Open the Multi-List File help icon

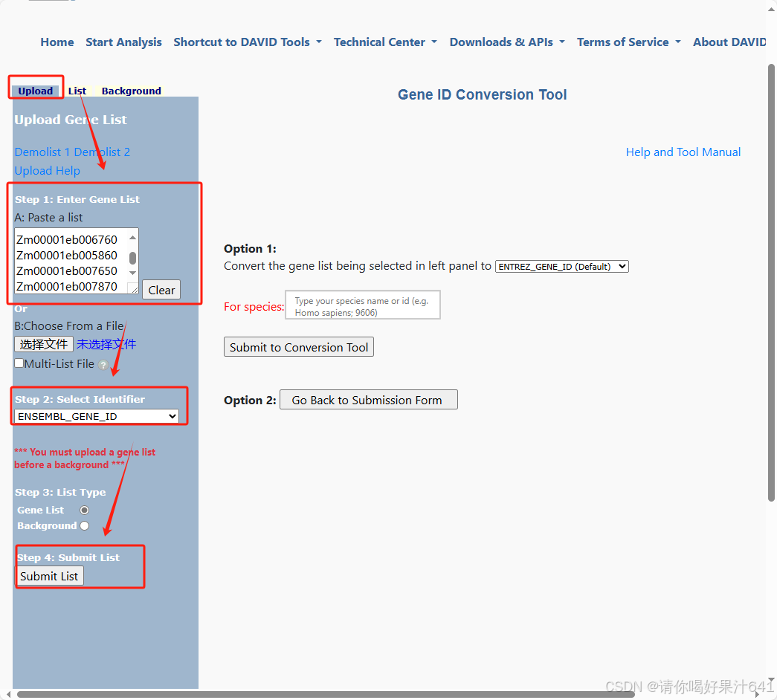103,365
